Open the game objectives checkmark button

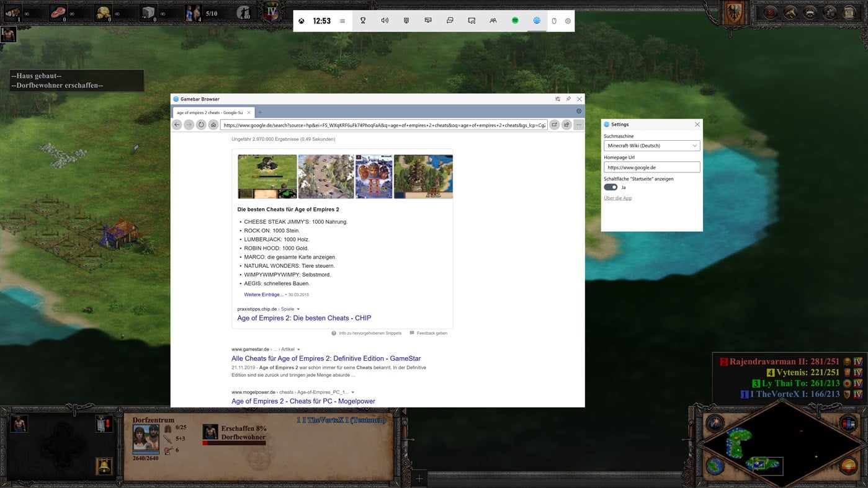pyautogui.click(x=771, y=12)
